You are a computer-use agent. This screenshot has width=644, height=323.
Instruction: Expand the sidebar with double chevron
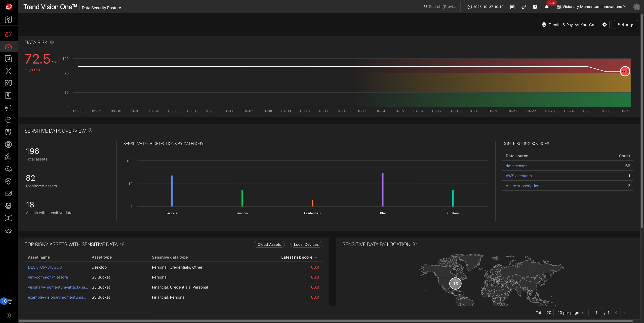(9, 315)
